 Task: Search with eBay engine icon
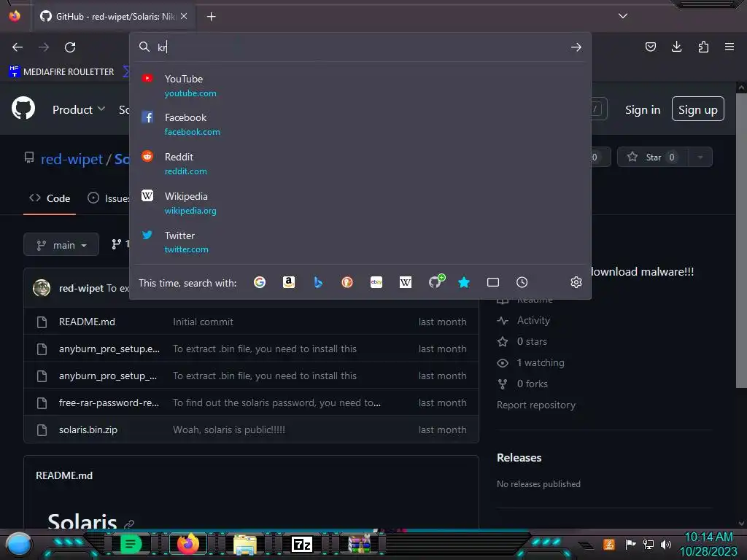point(376,282)
